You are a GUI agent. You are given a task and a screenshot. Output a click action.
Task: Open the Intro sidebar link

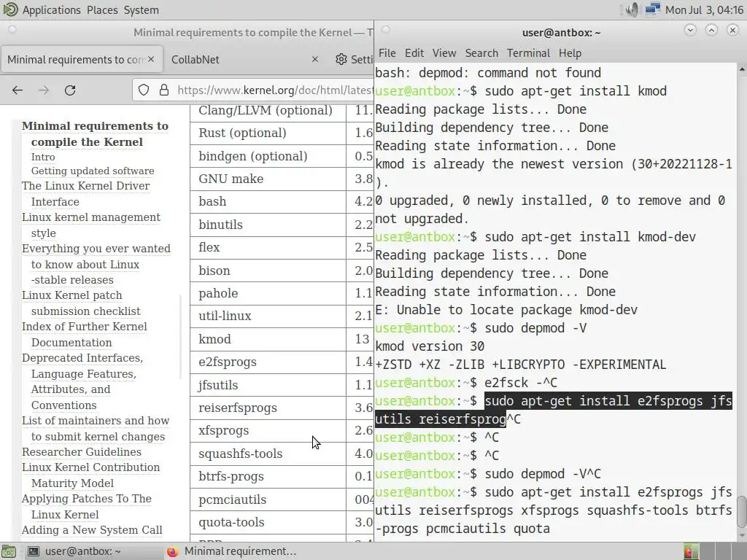(x=43, y=157)
